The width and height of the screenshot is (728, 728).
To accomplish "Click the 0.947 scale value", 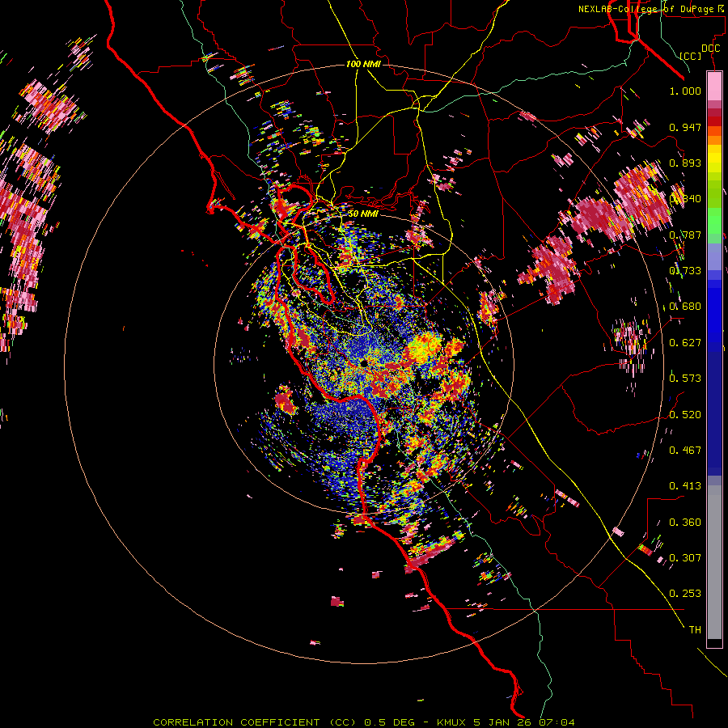I will coord(685,127).
